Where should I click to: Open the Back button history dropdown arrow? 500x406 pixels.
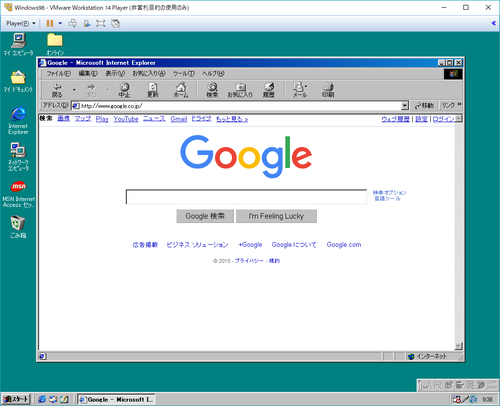tap(74, 90)
